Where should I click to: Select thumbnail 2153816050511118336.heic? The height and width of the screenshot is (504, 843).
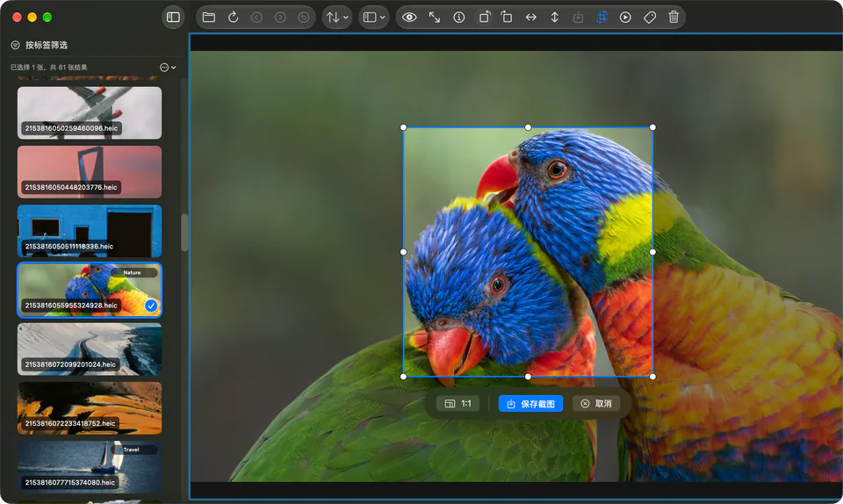90,231
